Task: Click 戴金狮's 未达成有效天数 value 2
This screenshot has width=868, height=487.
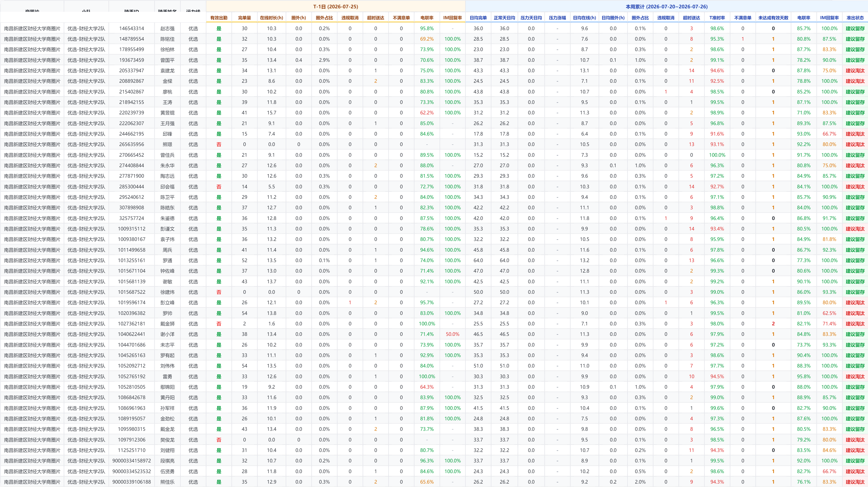Action: [x=773, y=324]
